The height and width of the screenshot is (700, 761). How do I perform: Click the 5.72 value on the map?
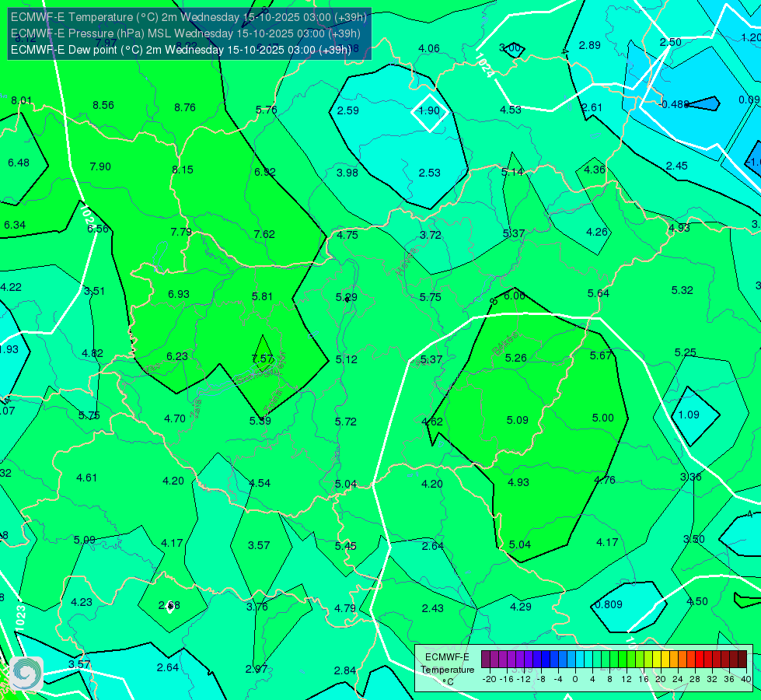[x=346, y=422]
